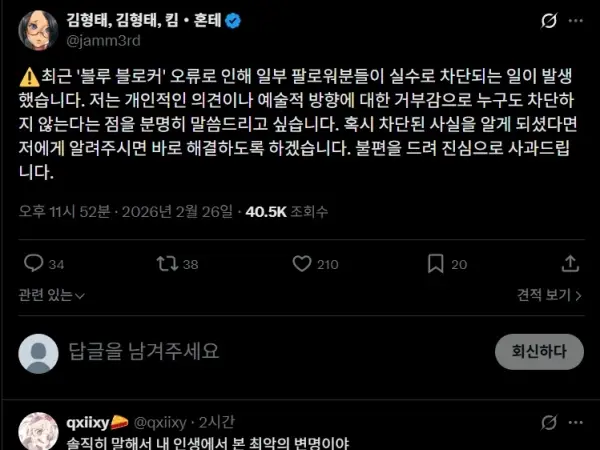Click the post timestamp 오후 11시 52분
The image size is (600, 450).
pyautogui.click(x=64, y=212)
